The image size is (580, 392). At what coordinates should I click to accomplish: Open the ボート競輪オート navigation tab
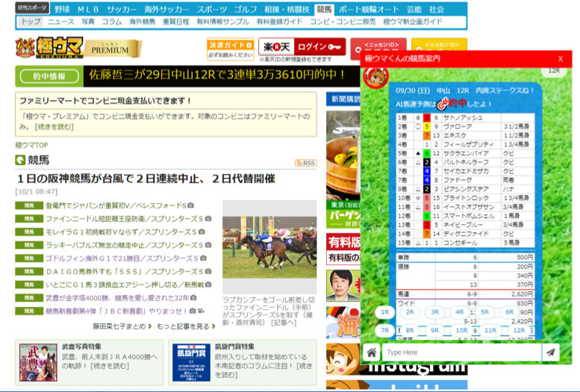[x=369, y=9]
